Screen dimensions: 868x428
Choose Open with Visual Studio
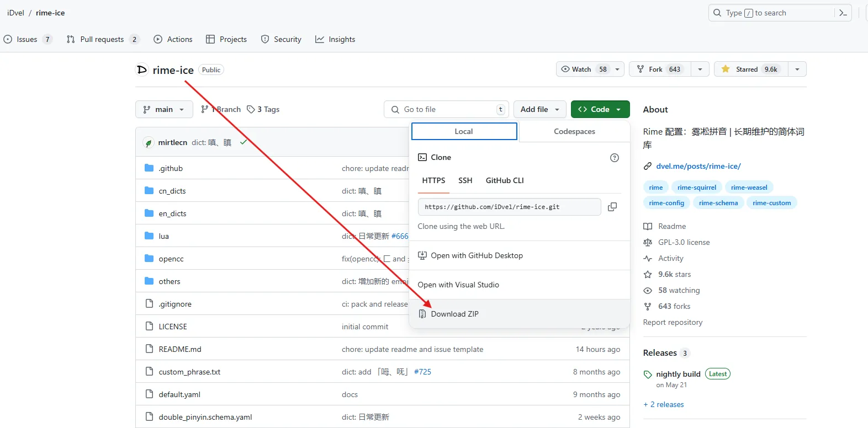[x=458, y=285]
